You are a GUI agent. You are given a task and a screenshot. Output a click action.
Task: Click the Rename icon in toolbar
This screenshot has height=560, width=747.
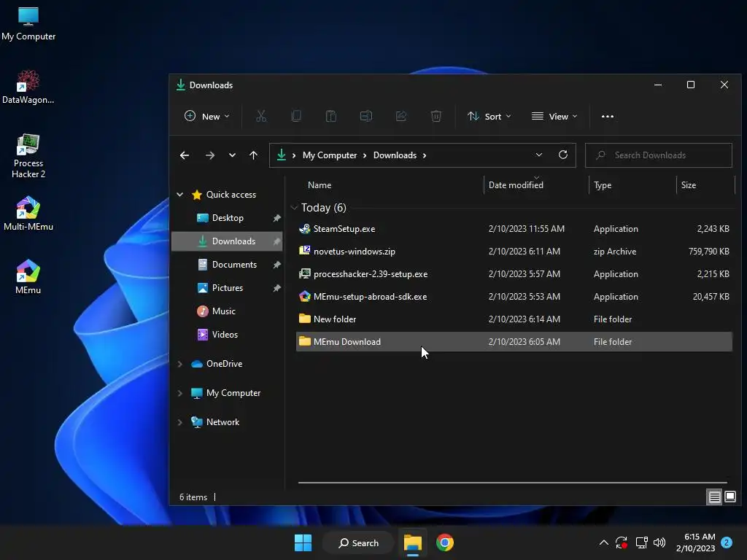366,116
